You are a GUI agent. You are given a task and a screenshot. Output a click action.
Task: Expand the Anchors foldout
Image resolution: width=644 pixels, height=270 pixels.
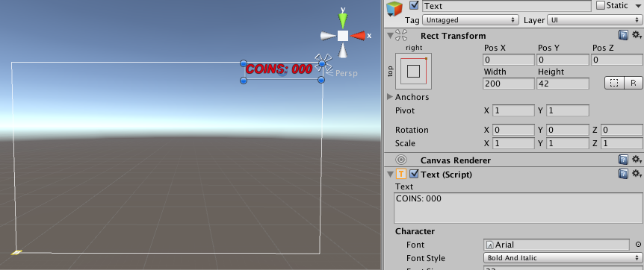pos(390,97)
